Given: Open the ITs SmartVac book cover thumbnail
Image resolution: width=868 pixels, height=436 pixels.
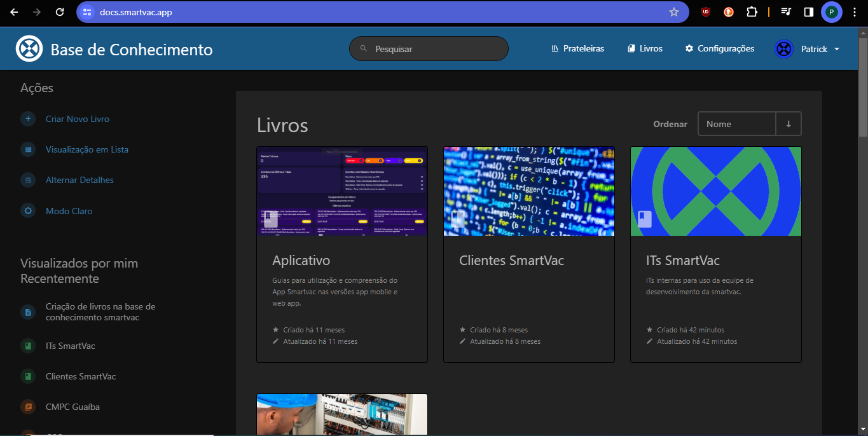Looking at the screenshot, I should pyautogui.click(x=715, y=191).
